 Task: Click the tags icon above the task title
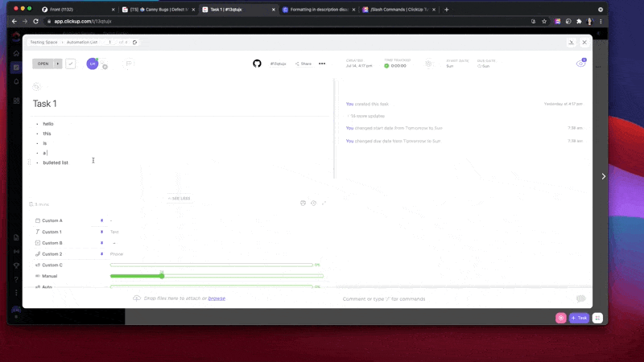[x=36, y=87]
